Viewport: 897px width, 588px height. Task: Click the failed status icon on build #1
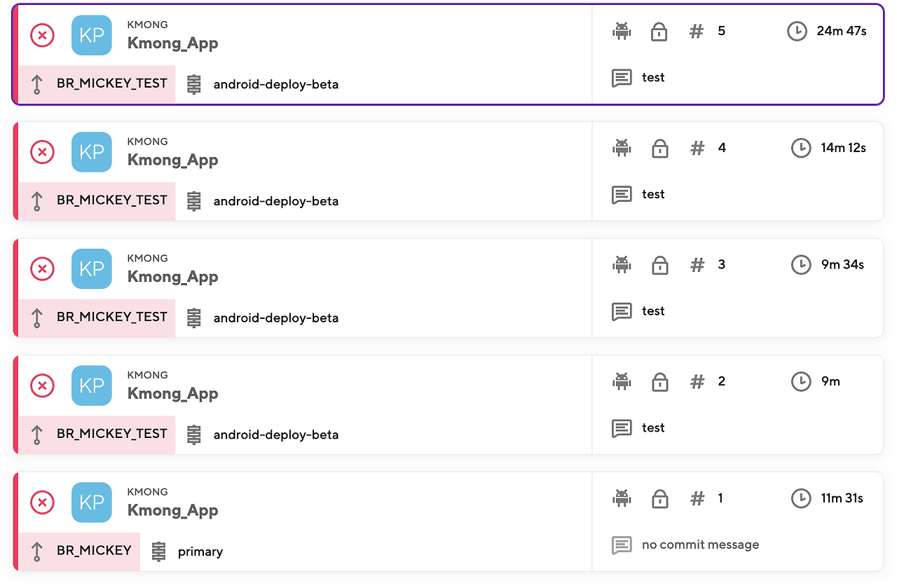(x=42, y=502)
